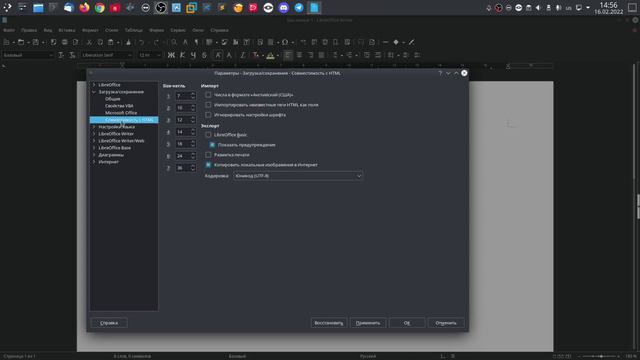This screenshot has width=640, height=360.
Task: Open the Table (Таблица) menu
Action: click(x=133, y=30)
